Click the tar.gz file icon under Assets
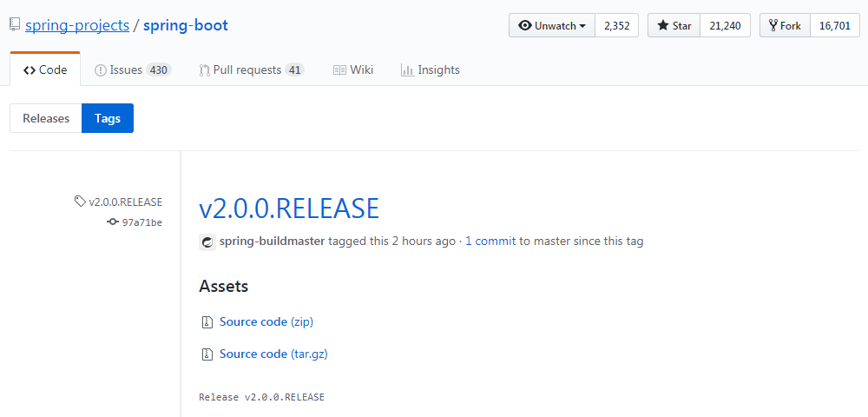868x417 pixels. click(x=207, y=354)
